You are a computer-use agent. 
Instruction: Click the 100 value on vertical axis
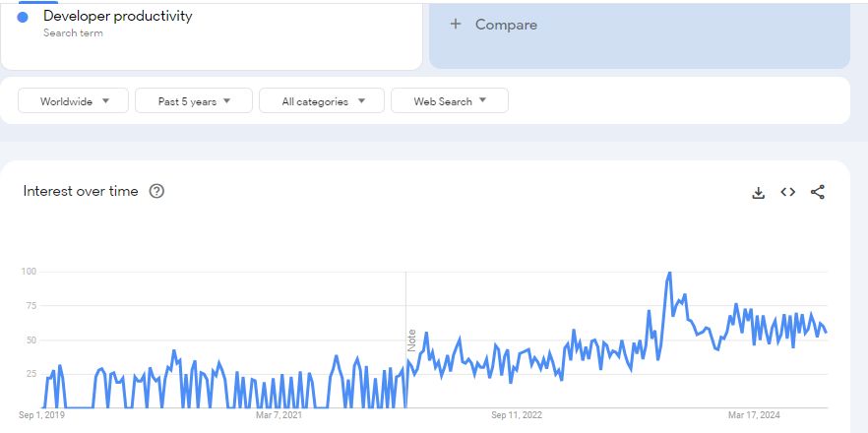click(28, 272)
